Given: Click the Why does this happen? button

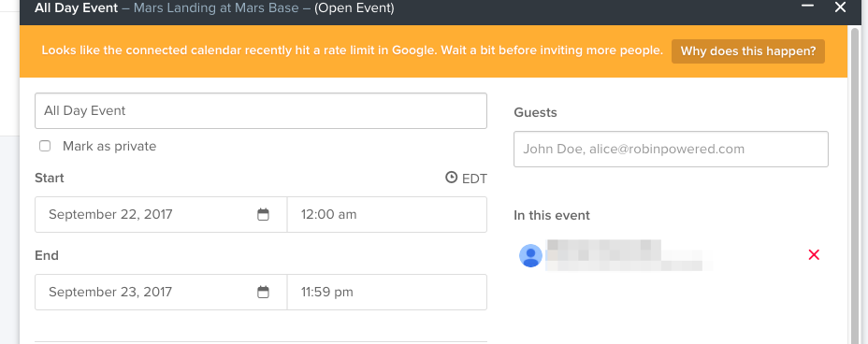Looking at the screenshot, I should click(748, 51).
